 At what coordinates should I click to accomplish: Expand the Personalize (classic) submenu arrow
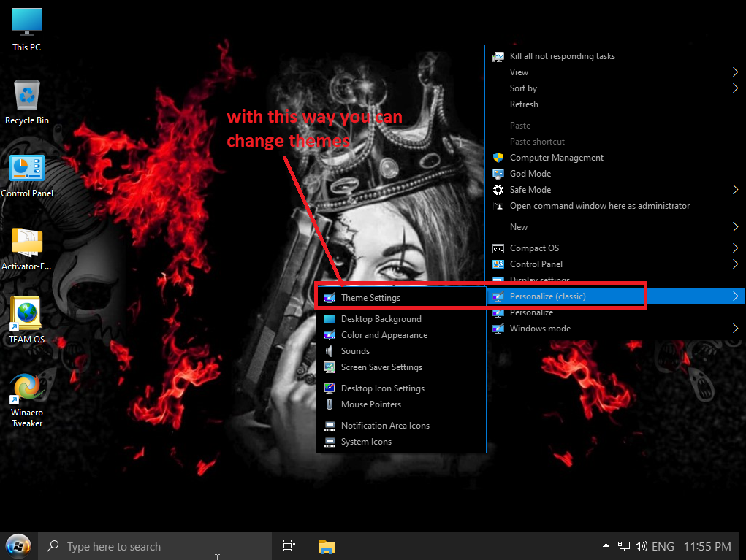pos(736,296)
